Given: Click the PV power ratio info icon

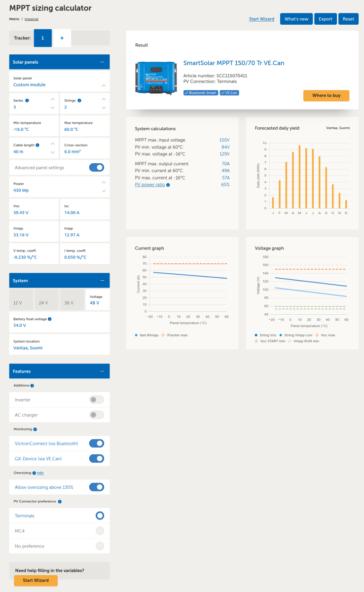Looking at the screenshot, I should [168, 185].
